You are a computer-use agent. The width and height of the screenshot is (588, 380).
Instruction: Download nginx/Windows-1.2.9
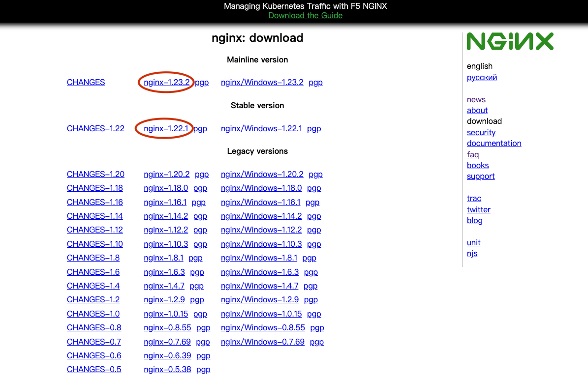click(260, 300)
